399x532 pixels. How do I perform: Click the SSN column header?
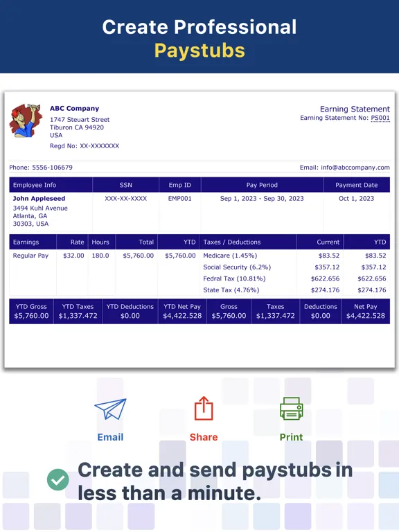pos(125,185)
